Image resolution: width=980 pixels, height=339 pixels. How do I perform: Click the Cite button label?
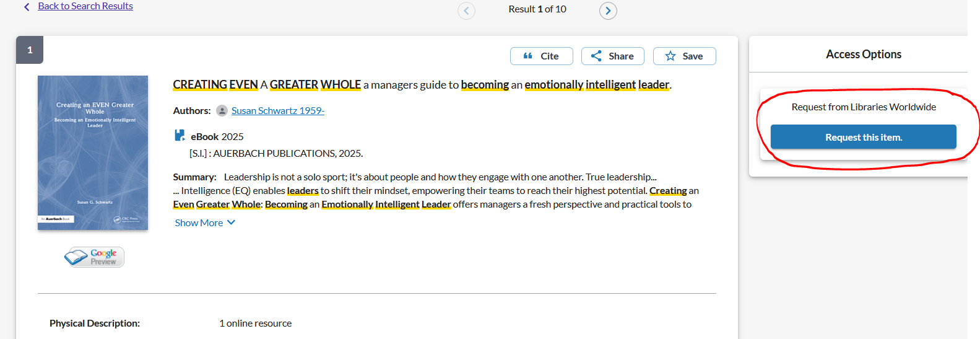coord(550,56)
